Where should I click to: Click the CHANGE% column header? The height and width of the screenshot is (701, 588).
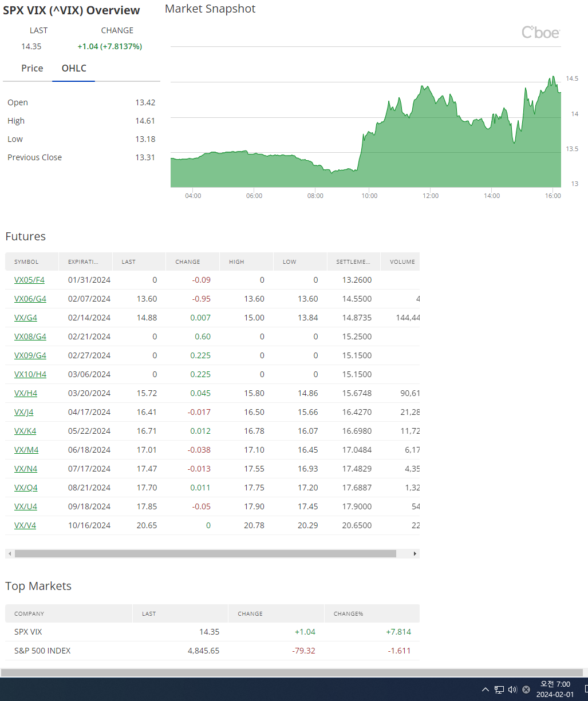(x=372, y=613)
